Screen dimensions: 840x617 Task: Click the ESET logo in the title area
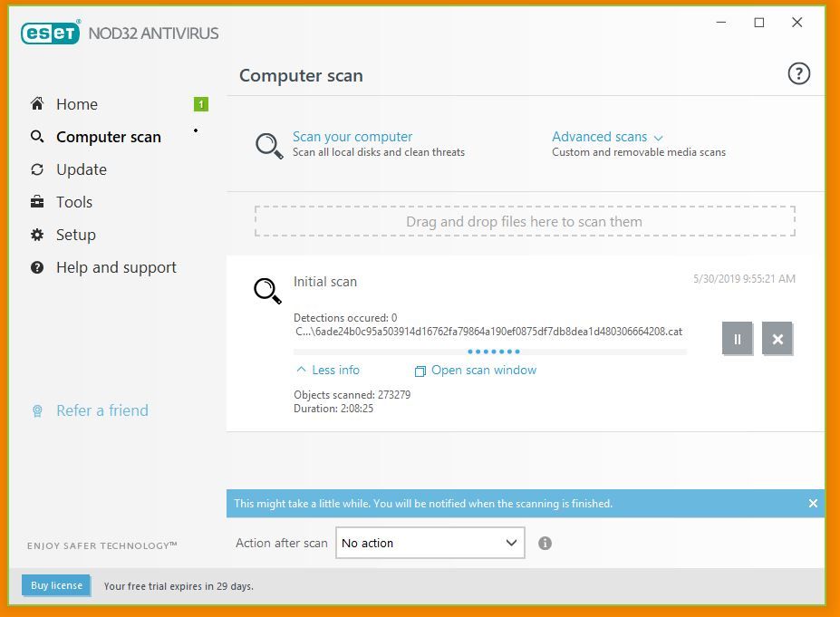pos(51,32)
